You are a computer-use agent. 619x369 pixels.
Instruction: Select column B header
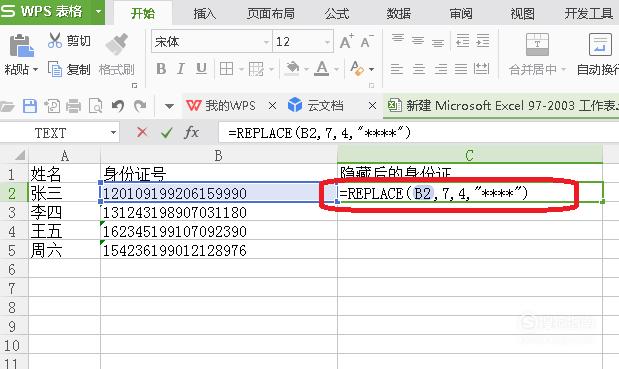click(219, 155)
